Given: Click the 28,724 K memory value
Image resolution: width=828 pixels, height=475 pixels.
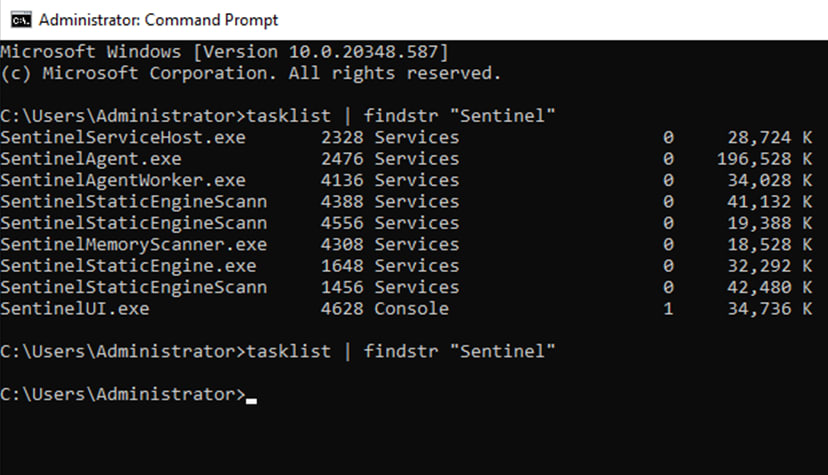Looking at the screenshot, I should click(770, 138).
